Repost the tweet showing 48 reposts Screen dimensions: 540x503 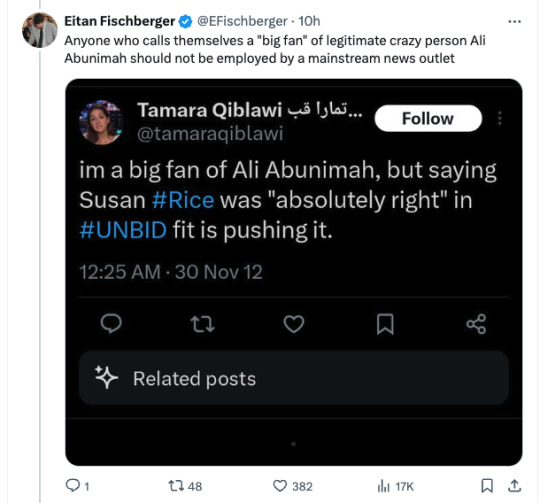[185, 486]
